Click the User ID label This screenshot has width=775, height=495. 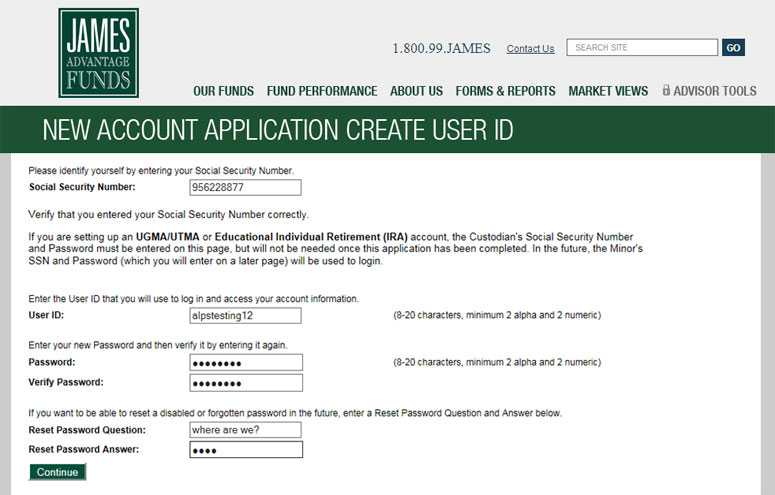[46, 315]
